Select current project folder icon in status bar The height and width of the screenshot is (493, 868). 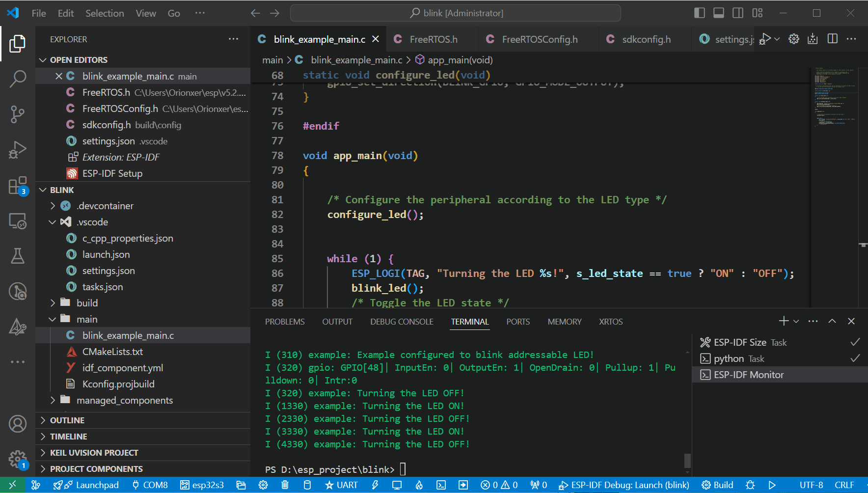241,485
